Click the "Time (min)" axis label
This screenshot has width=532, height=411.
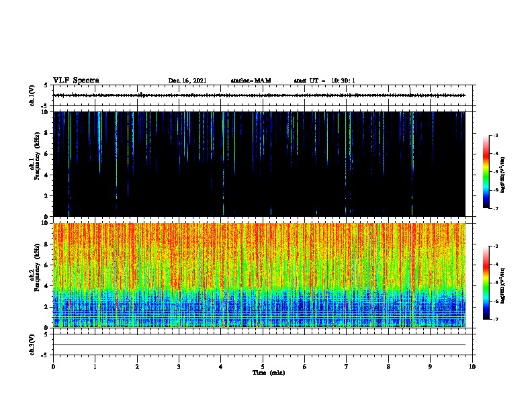click(269, 373)
